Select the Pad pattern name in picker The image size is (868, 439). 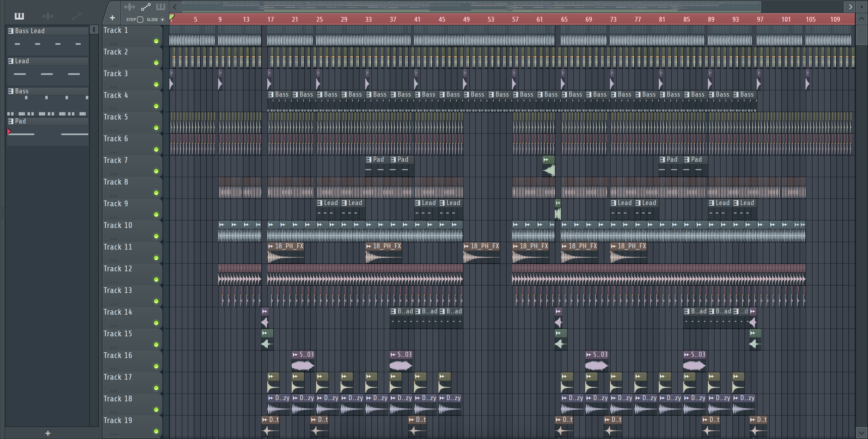[20, 121]
